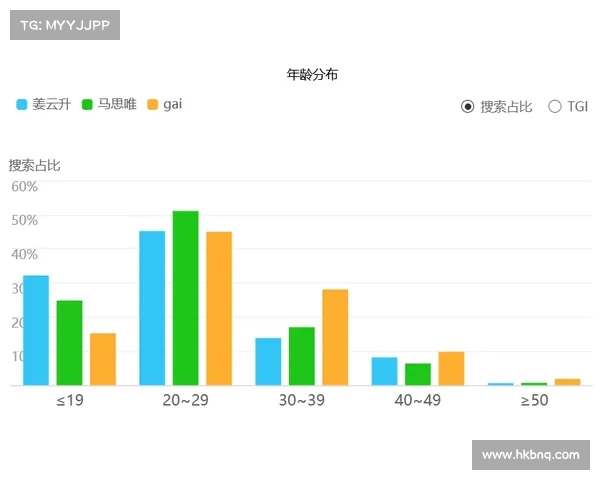Click the blue bar for 40~49
The height and width of the screenshot is (480, 600).
click(385, 371)
